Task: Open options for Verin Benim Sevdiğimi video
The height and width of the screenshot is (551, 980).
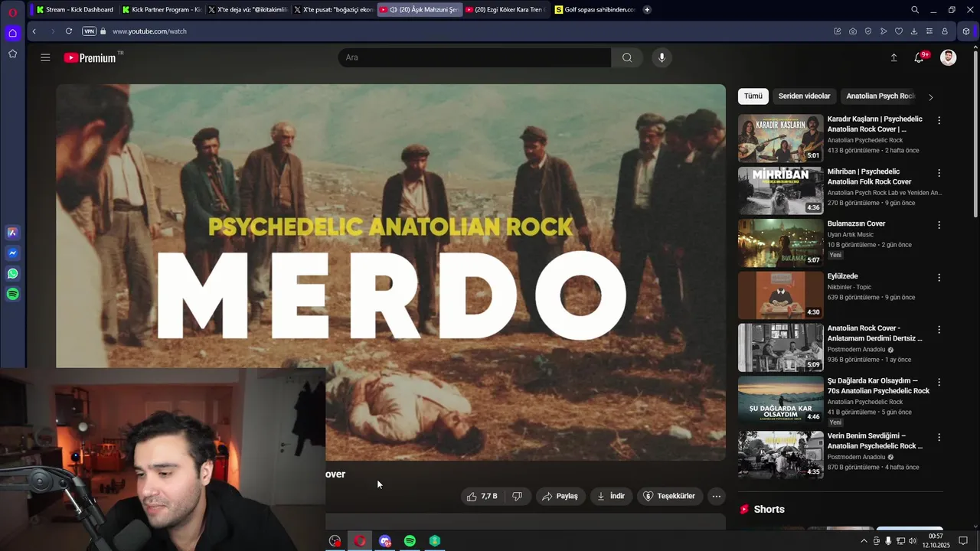Action: [x=939, y=437]
